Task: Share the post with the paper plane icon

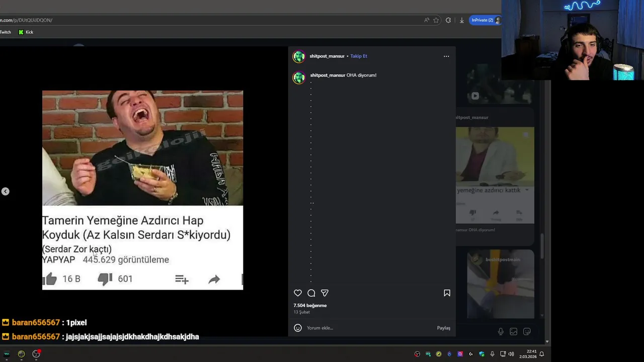Action: (x=325, y=293)
